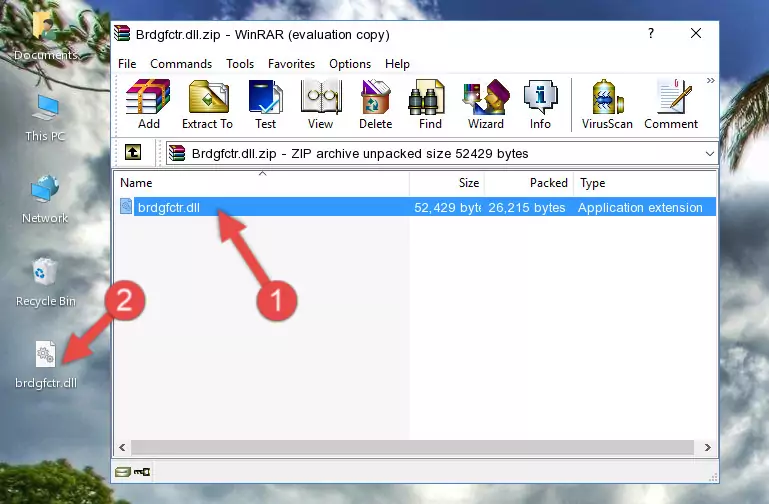This screenshot has height=504, width=769.
Task: Click the Application extension type cell
Action: click(x=640, y=207)
